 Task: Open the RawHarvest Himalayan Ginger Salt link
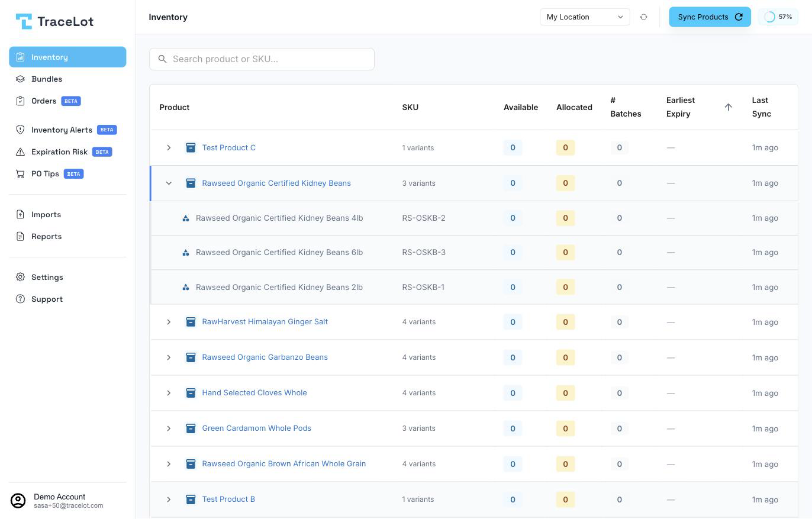[265, 321]
